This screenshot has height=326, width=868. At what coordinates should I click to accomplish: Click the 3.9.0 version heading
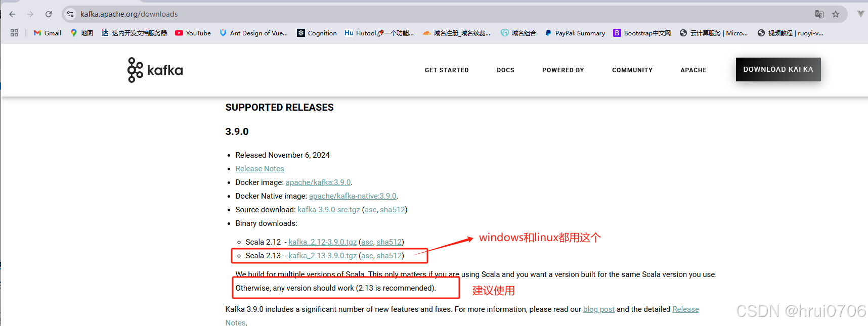[x=237, y=131]
